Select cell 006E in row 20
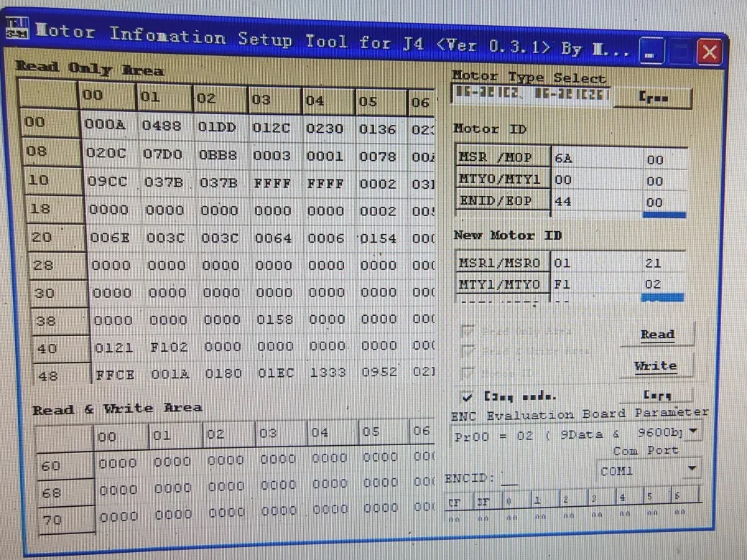747x560 pixels. tap(113, 237)
